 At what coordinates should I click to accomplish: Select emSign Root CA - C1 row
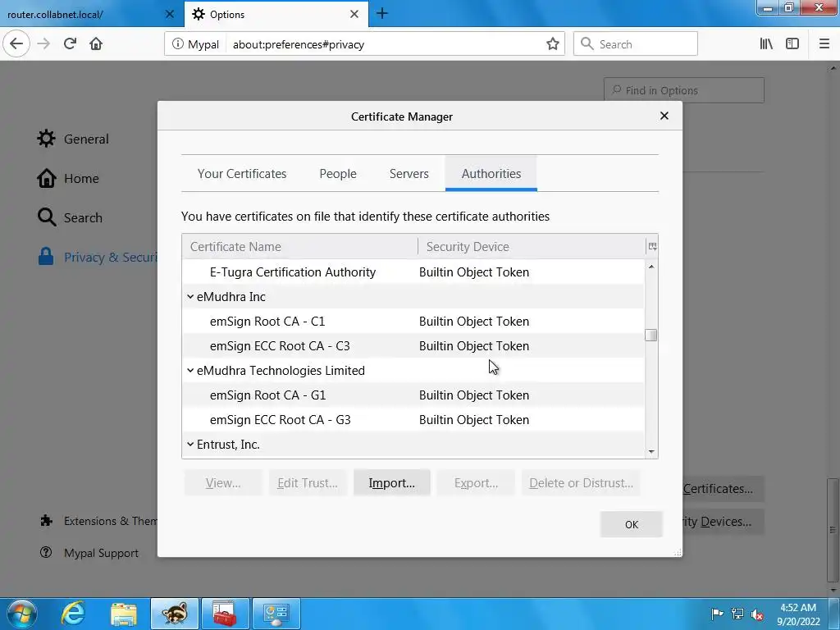413,321
